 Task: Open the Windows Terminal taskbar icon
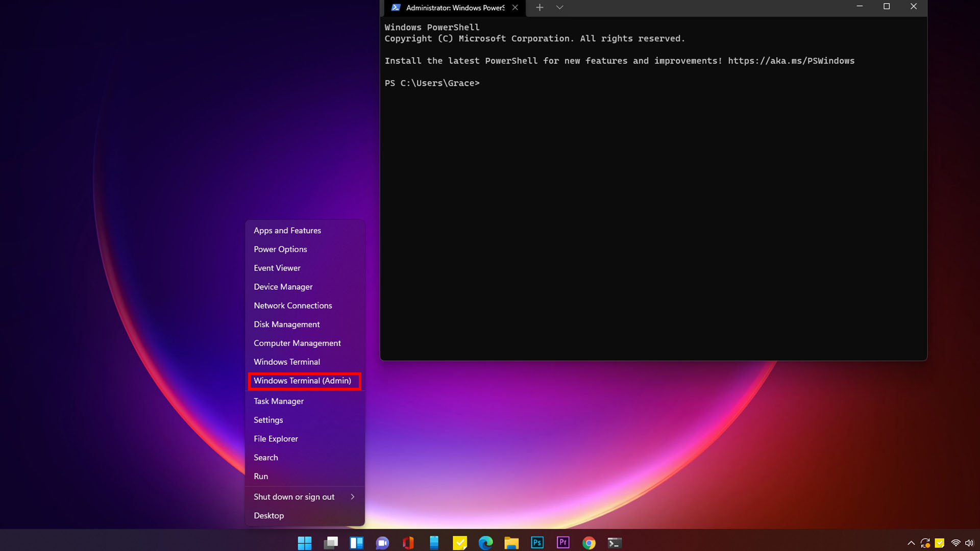[615, 542]
